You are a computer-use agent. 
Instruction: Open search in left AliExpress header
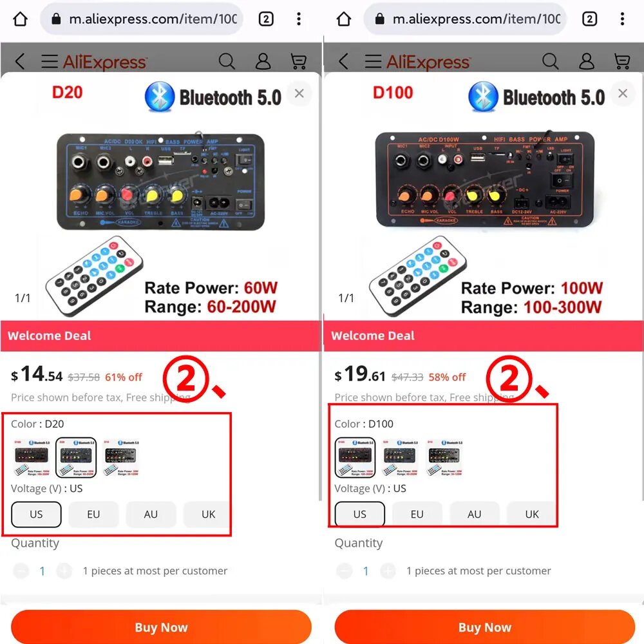click(227, 61)
